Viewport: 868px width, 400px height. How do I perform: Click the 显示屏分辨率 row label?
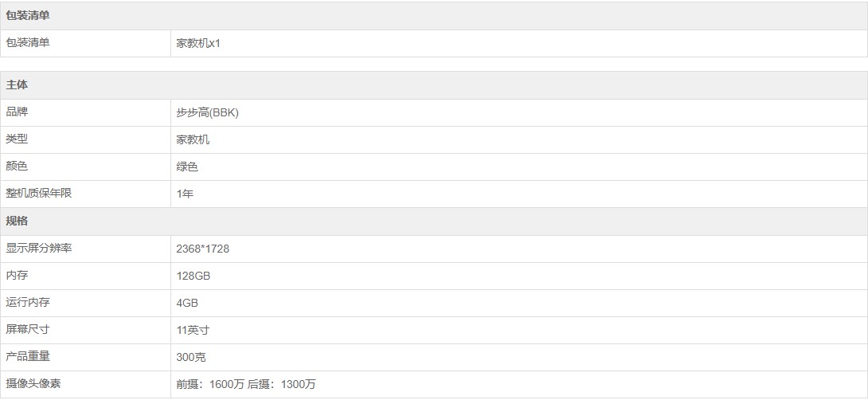[x=39, y=249]
